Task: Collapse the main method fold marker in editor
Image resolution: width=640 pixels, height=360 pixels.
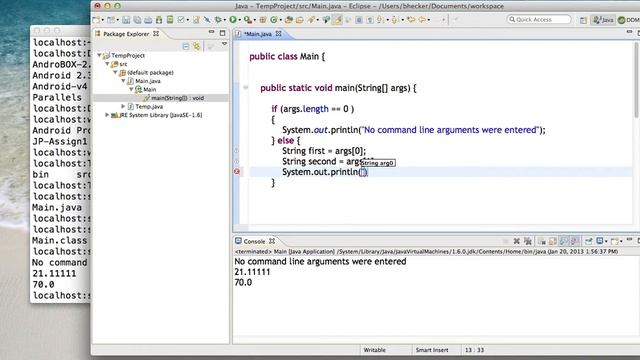Action: (246, 87)
